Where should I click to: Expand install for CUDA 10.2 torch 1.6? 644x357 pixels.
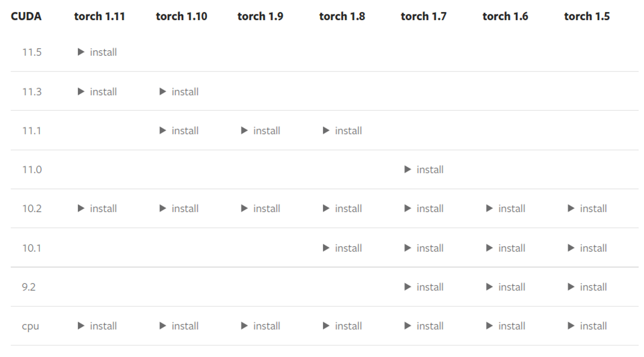tap(506, 209)
